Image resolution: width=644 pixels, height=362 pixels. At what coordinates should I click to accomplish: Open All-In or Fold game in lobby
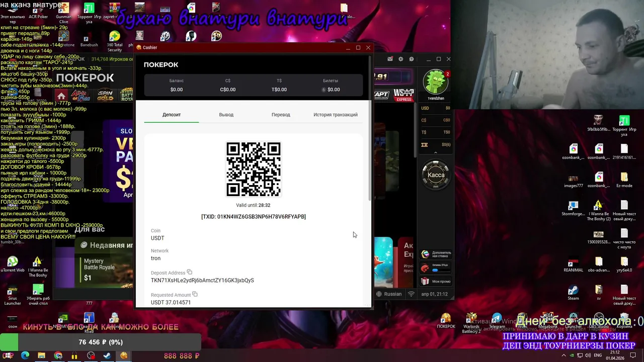82,96
